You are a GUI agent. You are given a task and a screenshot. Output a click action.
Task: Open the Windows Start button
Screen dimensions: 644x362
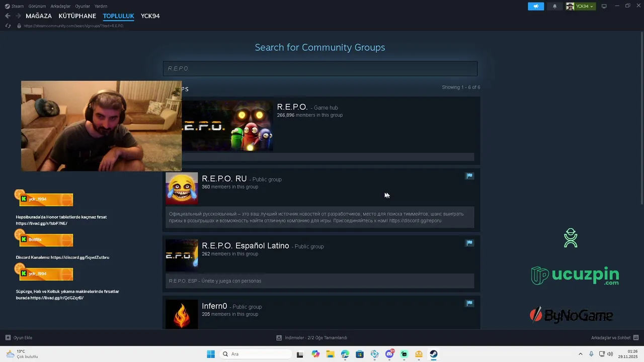click(211, 354)
